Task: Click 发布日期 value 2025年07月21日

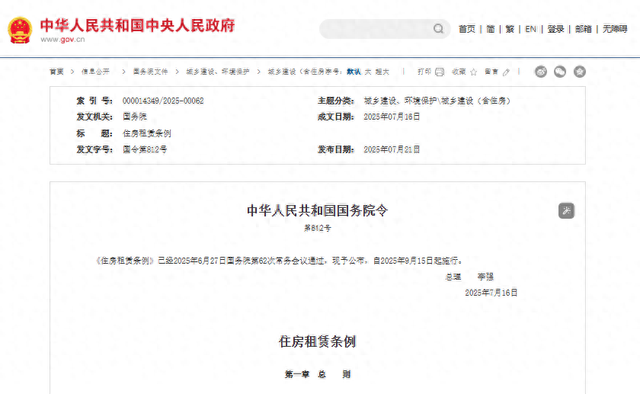Action: click(391, 149)
